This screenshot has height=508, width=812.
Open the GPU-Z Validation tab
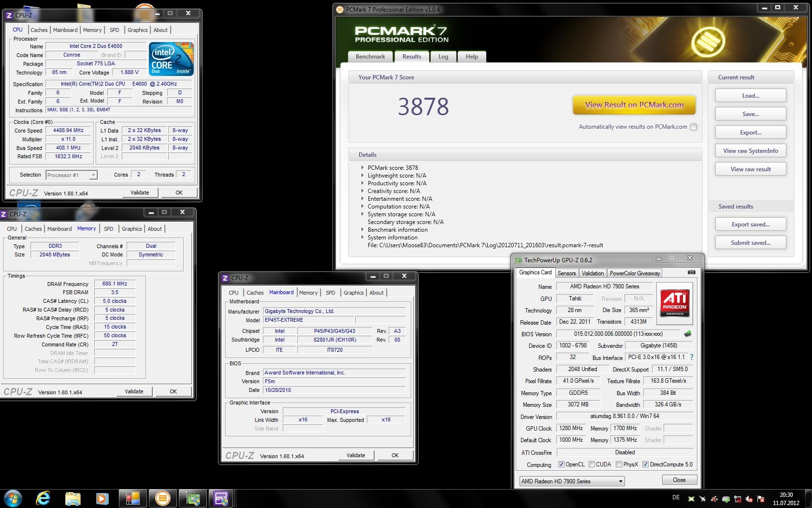[593, 273]
